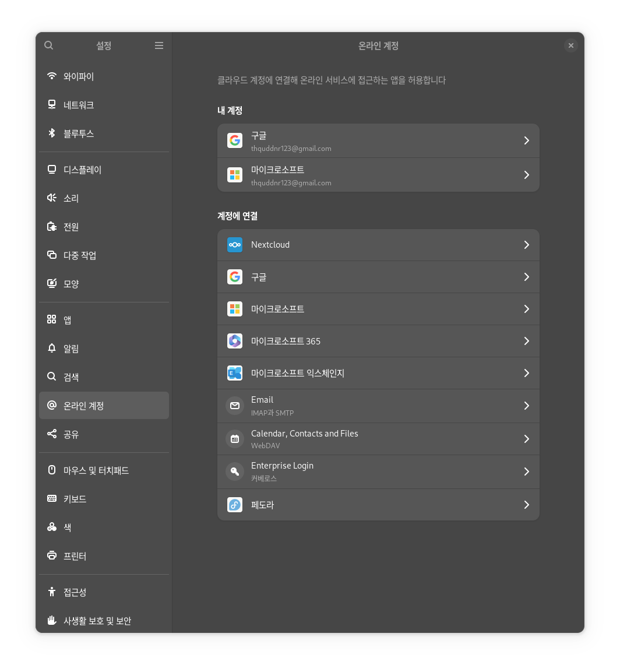Click the Fedora logo icon

pyautogui.click(x=235, y=505)
